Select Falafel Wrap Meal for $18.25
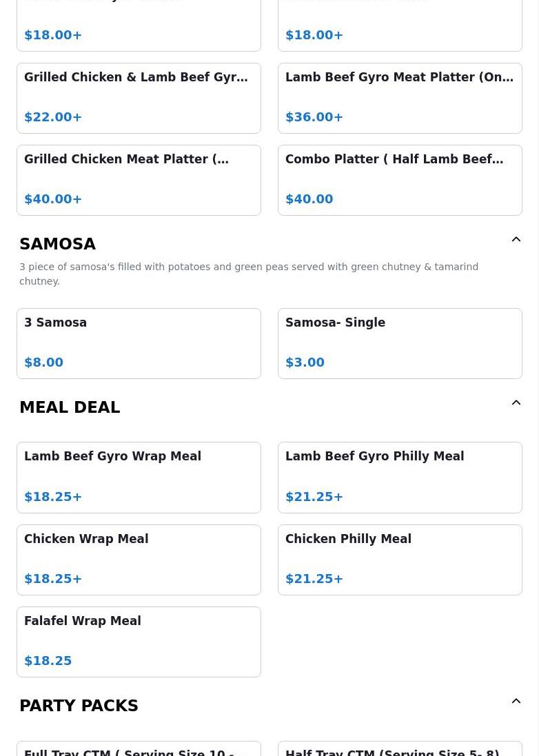 (139, 642)
